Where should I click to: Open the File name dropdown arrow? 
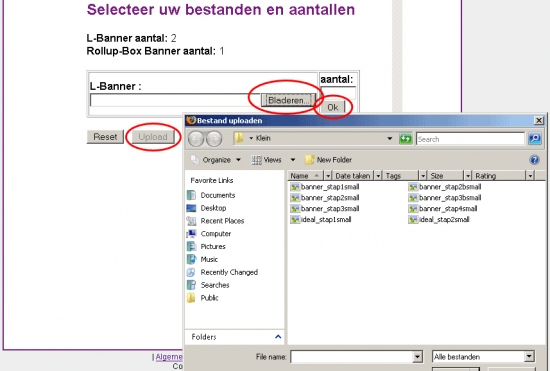tap(417, 357)
